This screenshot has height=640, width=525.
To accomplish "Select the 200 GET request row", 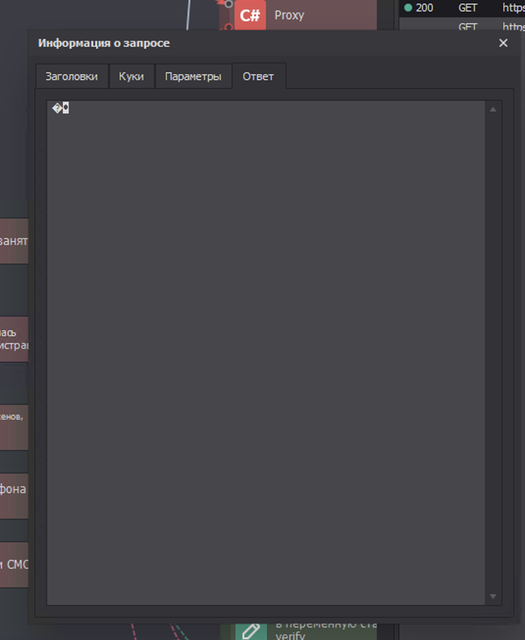I will coord(462,8).
